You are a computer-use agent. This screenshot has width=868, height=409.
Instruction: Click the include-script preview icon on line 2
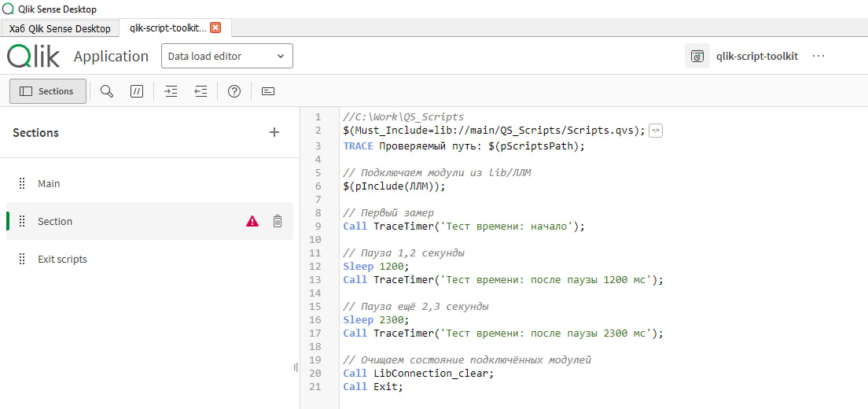[x=656, y=131]
